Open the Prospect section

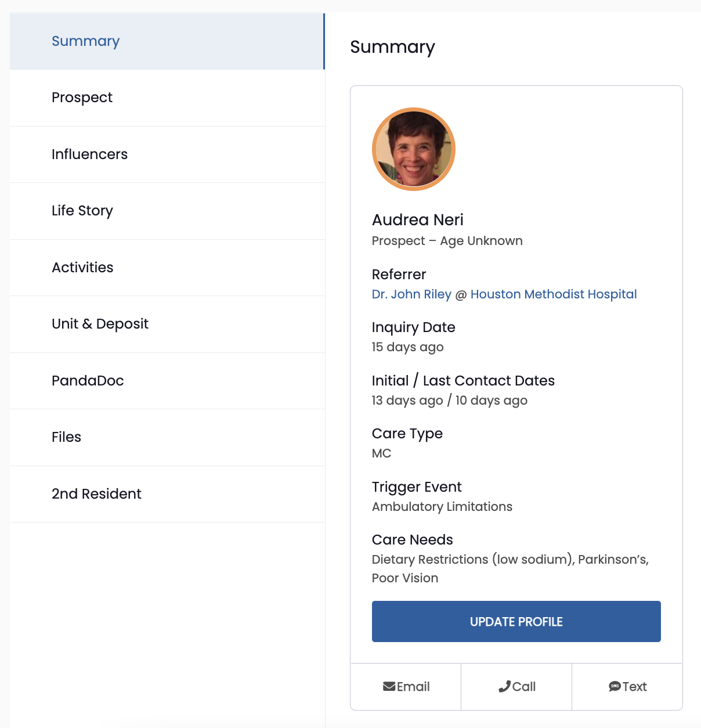167,98
